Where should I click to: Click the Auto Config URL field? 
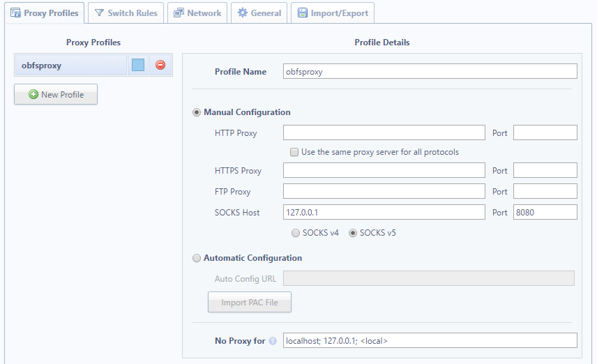pyautogui.click(x=429, y=278)
